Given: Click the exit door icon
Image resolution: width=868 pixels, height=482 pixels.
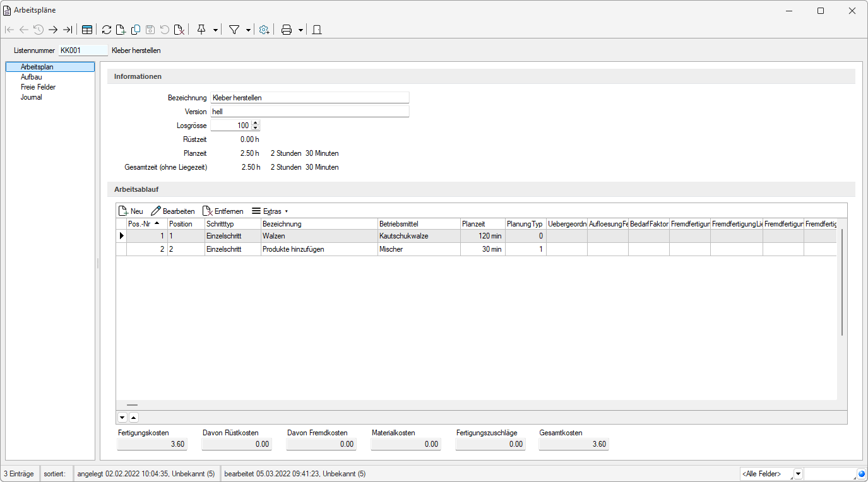Looking at the screenshot, I should tap(317, 30).
